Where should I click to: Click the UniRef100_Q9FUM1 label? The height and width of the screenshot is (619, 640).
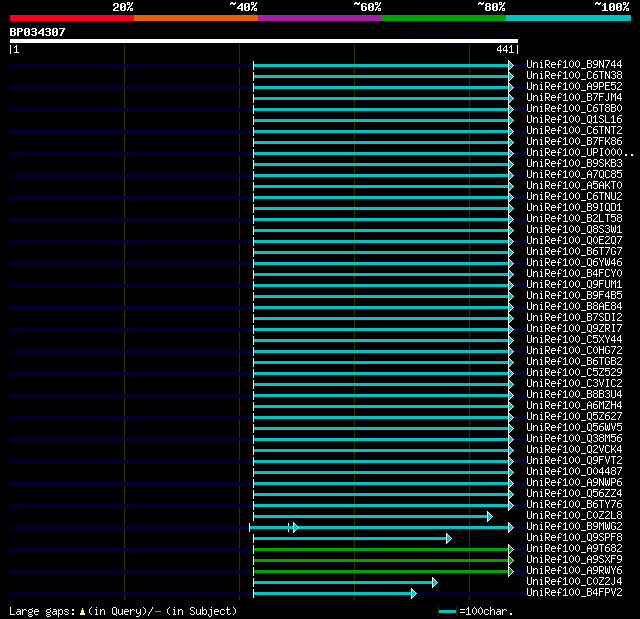(x=574, y=285)
